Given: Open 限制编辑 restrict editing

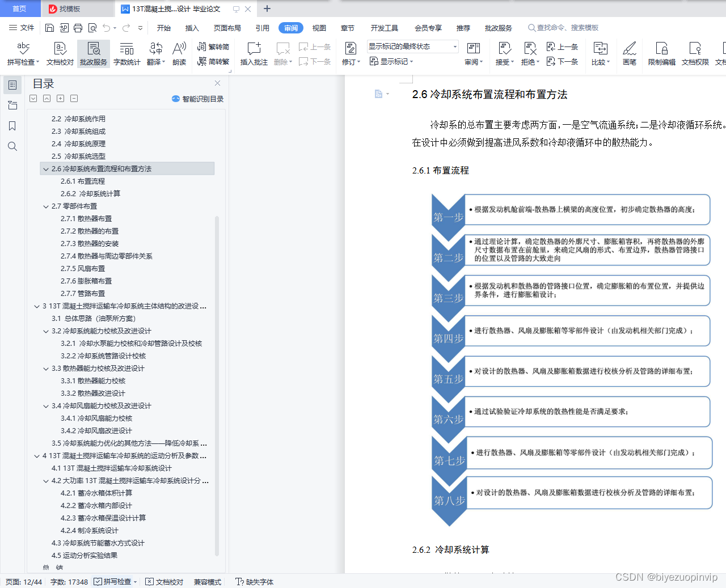Looking at the screenshot, I should click(x=662, y=54).
